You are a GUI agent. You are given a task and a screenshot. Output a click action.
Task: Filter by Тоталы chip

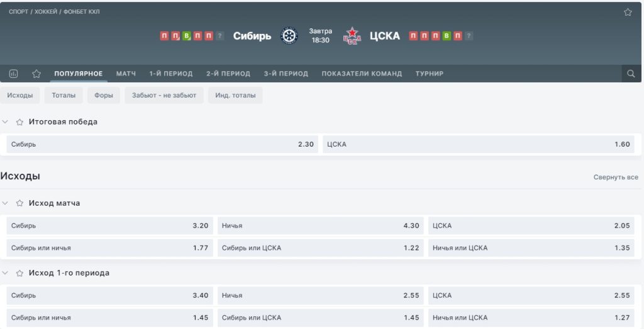click(64, 95)
